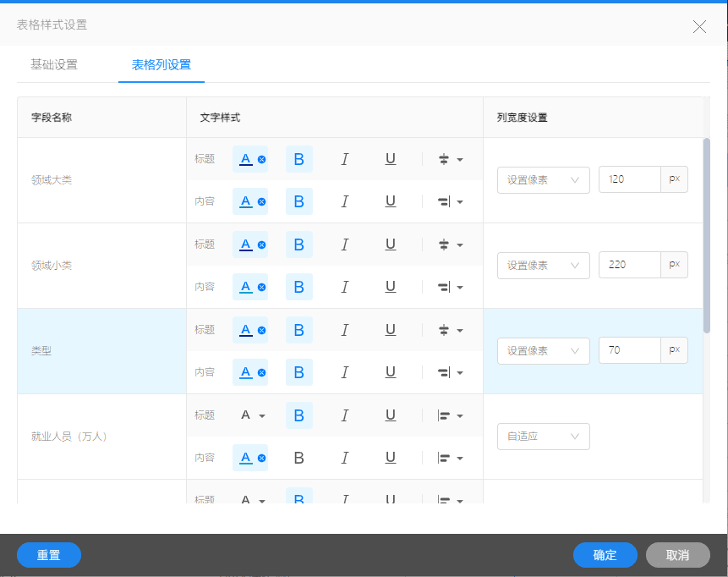The image size is (728, 577).
Task: Click italic icon in 领域小类 内容 row
Action: (344, 287)
